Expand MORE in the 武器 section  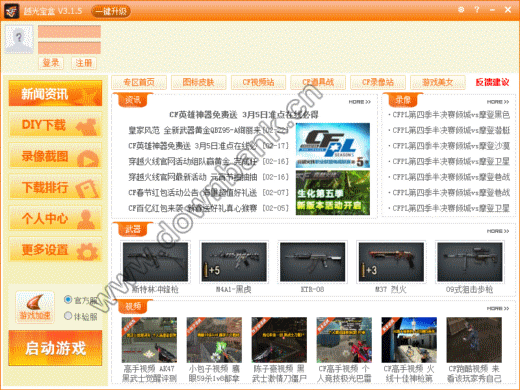(498, 231)
